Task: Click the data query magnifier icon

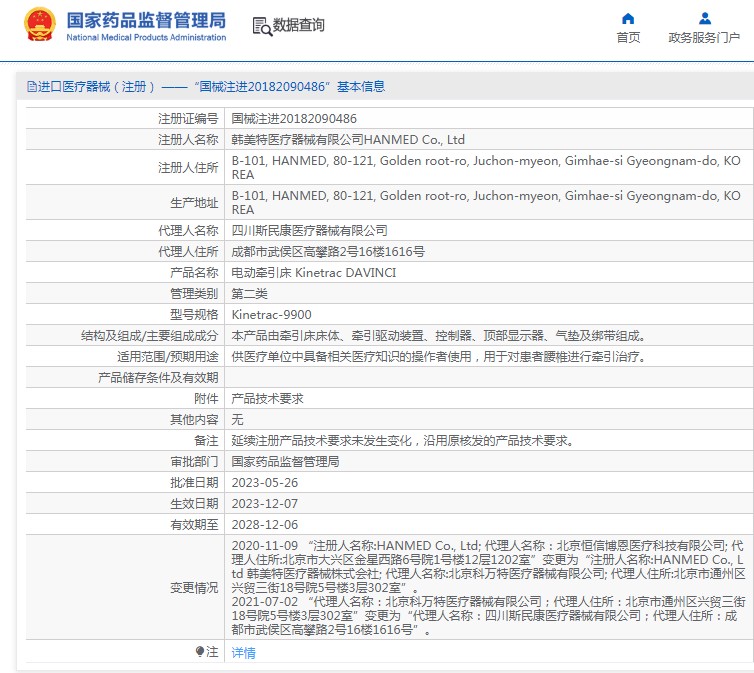Action: tap(262, 26)
